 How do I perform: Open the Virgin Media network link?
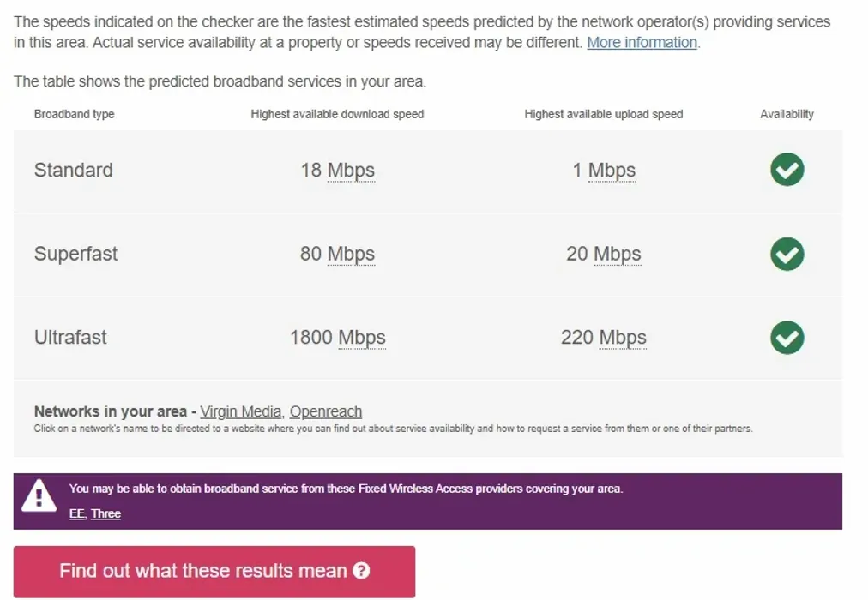(240, 411)
